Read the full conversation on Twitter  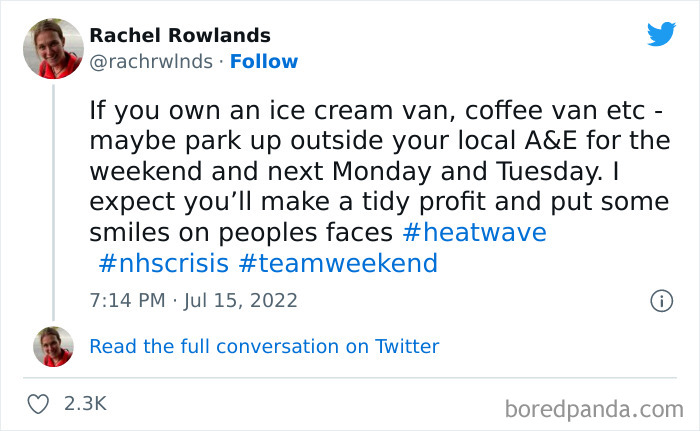[x=264, y=346]
